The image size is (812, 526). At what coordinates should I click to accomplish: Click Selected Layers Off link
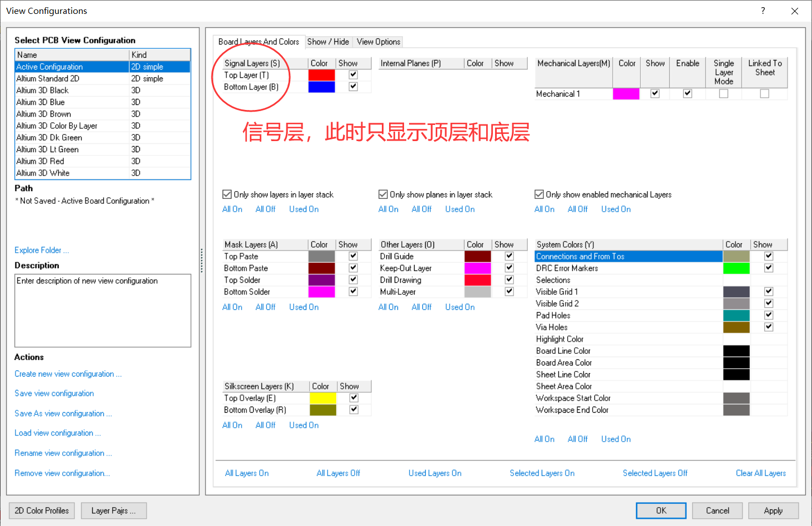[655, 473]
